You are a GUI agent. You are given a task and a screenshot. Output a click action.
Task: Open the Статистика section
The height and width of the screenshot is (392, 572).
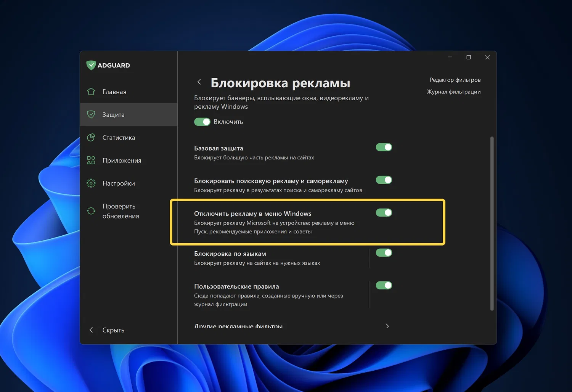pyautogui.click(x=129, y=137)
